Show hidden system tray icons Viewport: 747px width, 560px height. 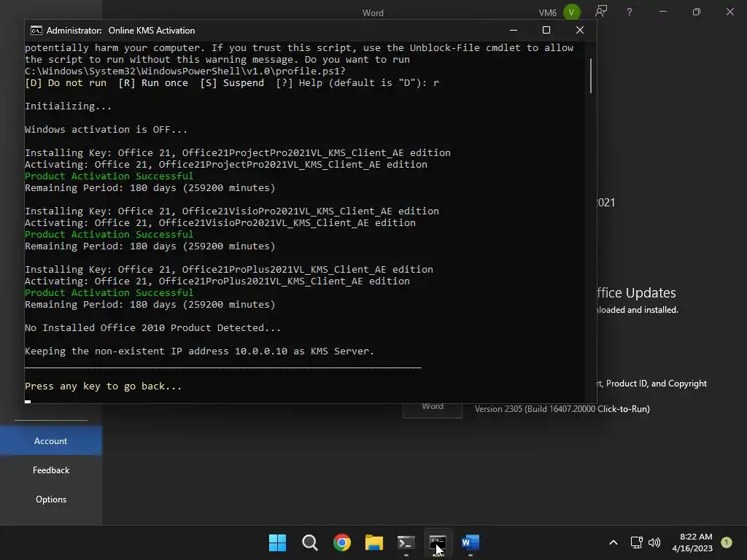coord(614,542)
